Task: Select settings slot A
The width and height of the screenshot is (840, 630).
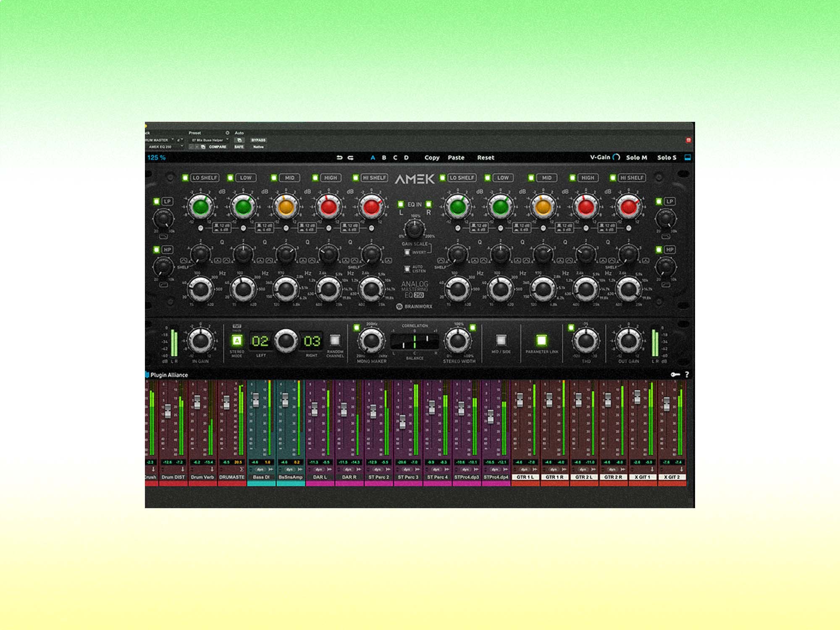Action: pos(373,158)
